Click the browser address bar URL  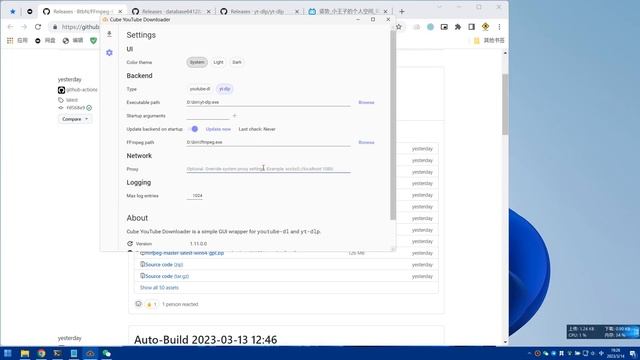[80, 27]
